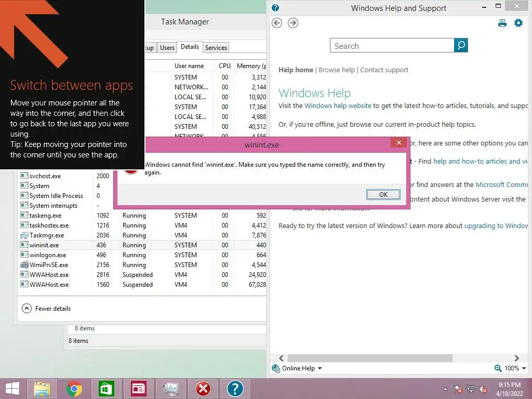Click the WmiPrvSE.exe process icon
The height and width of the screenshot is (399, 532).
[x=24, y=264]
